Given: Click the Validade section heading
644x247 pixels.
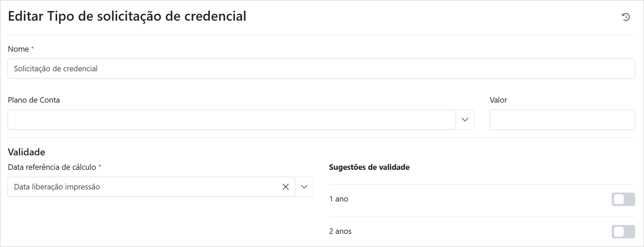Looking at the screenshot, I should click(26, 152).
